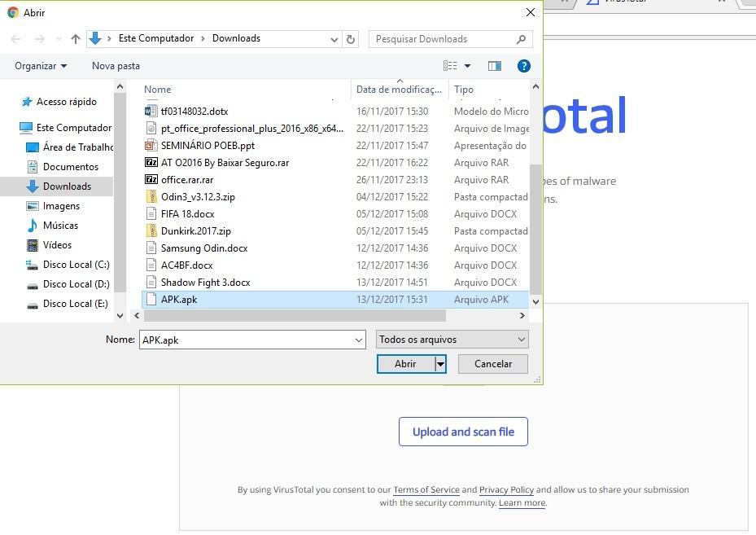Click Este Computador in the address path
This screenshot has width=756, height=535.
pyautogui.click(x=156, y=38)
